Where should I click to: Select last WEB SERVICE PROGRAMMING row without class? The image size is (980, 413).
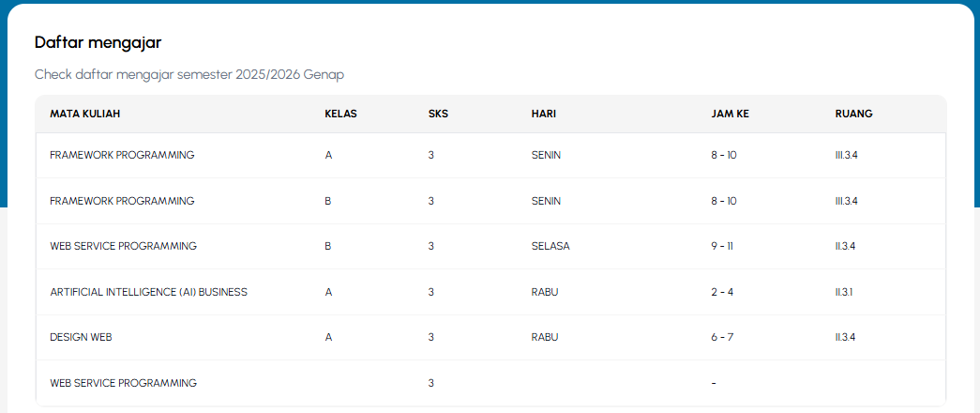click(490, 382)
